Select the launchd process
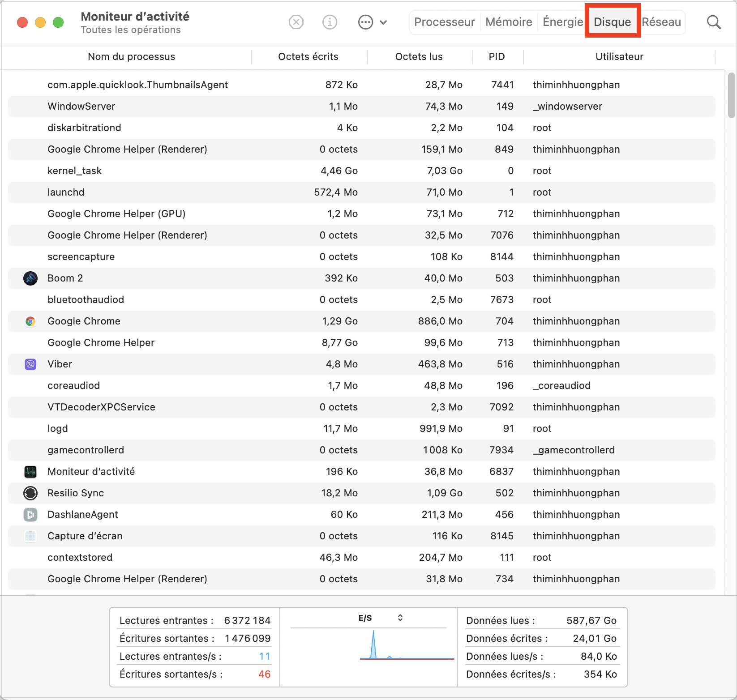Viewport: 737px width, 700px height. [362, 192]
